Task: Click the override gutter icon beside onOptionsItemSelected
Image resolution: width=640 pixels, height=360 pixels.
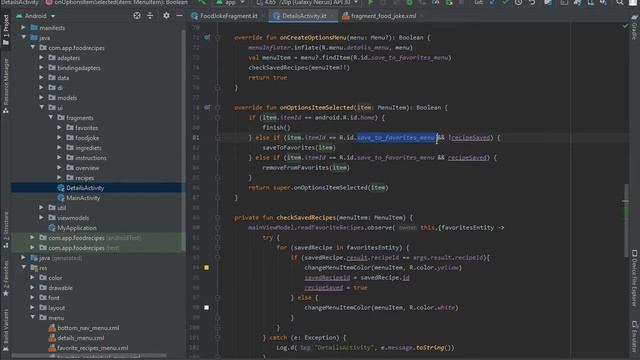Action: (x=207, y=107)
